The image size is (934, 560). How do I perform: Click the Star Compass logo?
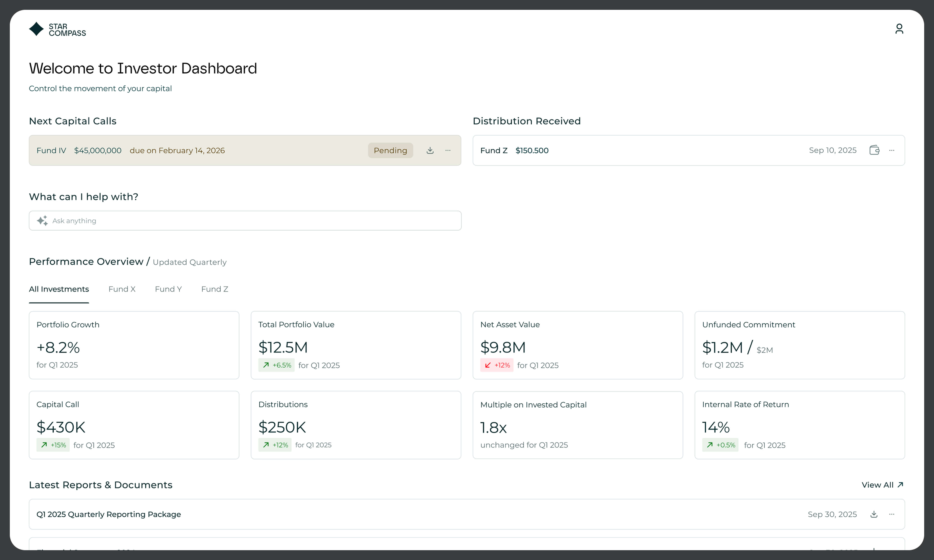click(57, 29)
